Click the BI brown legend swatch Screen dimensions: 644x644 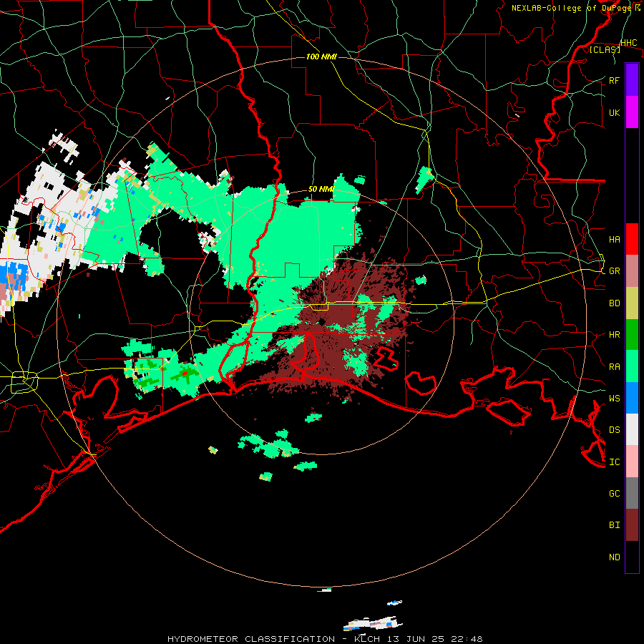pyautogui.click(x=632, y=525)
